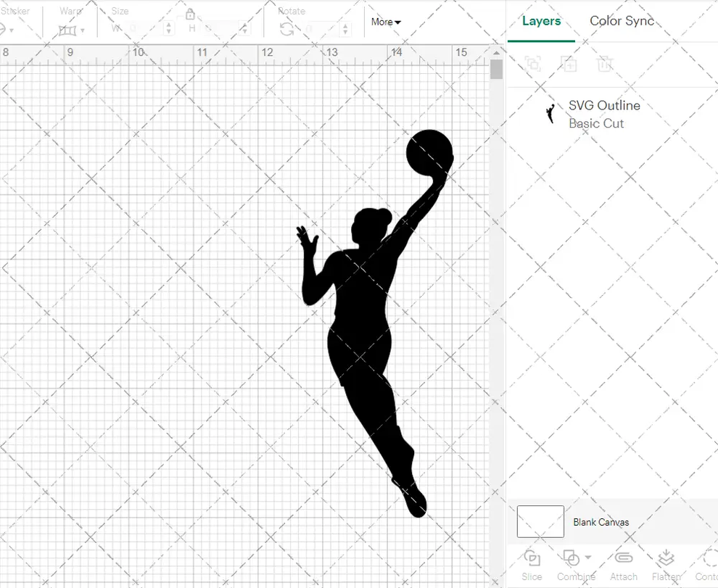Switch to the Color Sync tab
The image size is (718, 588).
click(622, 21)
